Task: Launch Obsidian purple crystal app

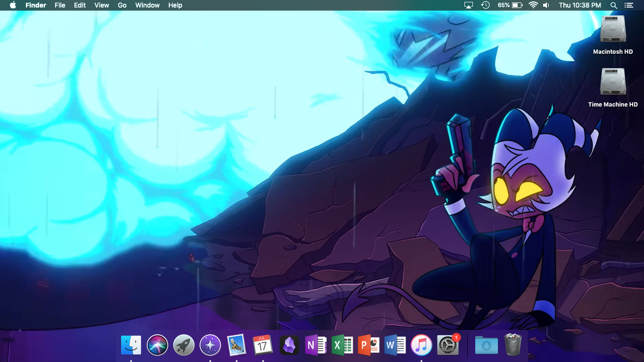Action: (x=289, y=346)
